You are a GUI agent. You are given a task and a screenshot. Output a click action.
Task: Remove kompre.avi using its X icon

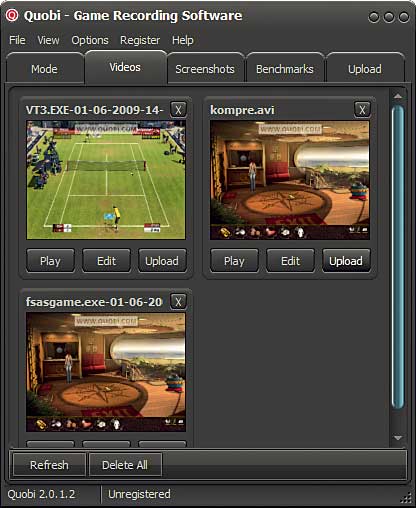[362, 110]
